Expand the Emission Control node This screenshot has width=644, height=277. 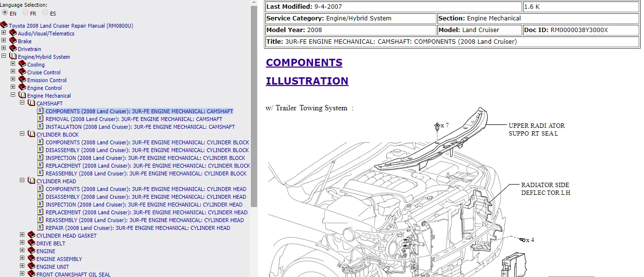coord(13,80)
